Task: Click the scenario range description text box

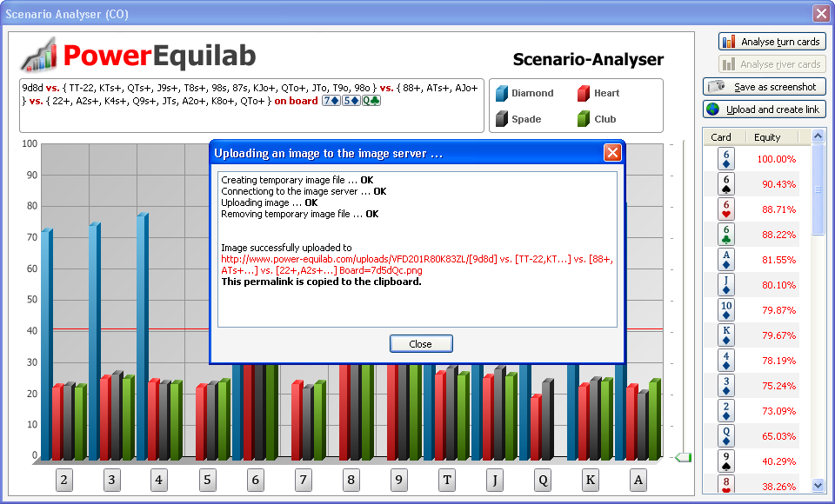Action: (x=251, y=105)
